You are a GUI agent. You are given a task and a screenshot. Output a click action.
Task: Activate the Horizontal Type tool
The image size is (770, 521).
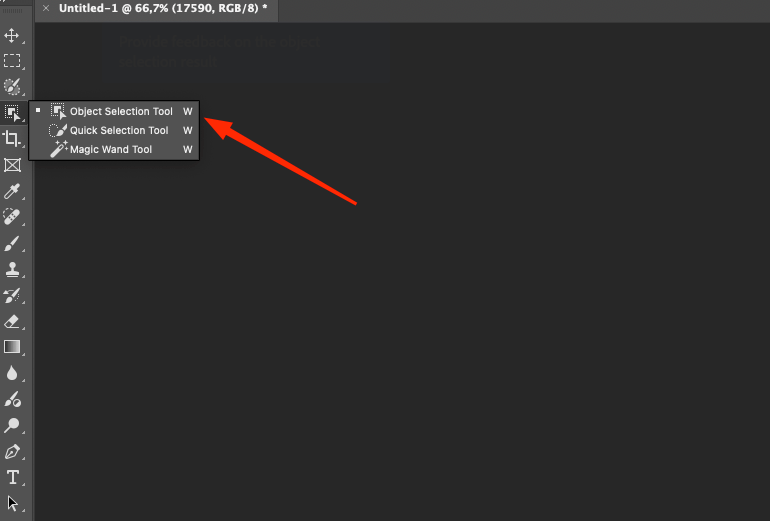coord(12,477)
